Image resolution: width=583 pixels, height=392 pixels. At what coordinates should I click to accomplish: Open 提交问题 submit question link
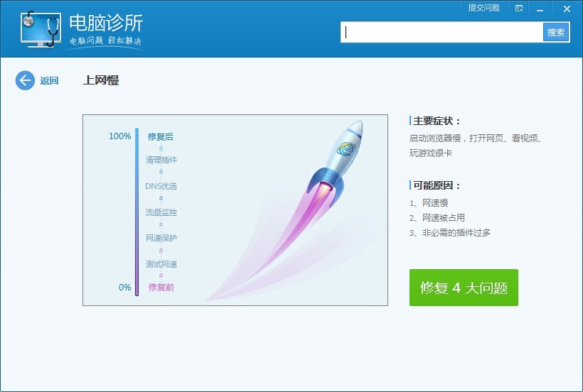[x=483, y=8]
